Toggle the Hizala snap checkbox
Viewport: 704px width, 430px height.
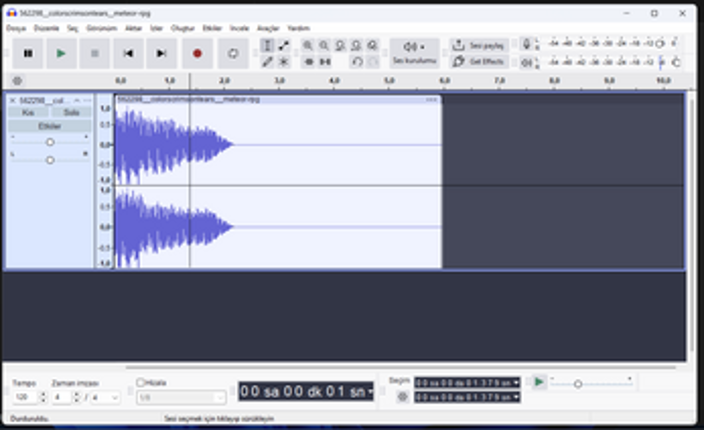[141, 382]
